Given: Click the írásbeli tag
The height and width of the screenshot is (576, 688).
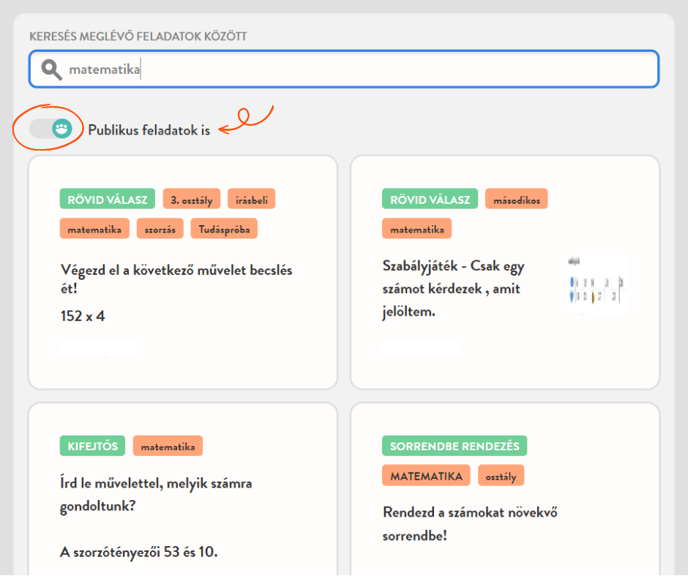Looking at the screenshot, I should pos(251,199).
